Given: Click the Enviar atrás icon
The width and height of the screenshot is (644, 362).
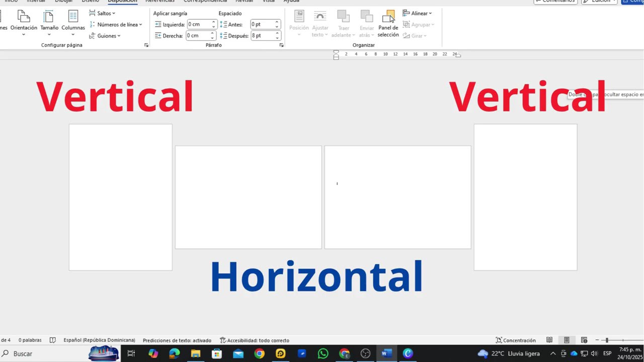Looking at the screenshot, I should coord(367,17).
